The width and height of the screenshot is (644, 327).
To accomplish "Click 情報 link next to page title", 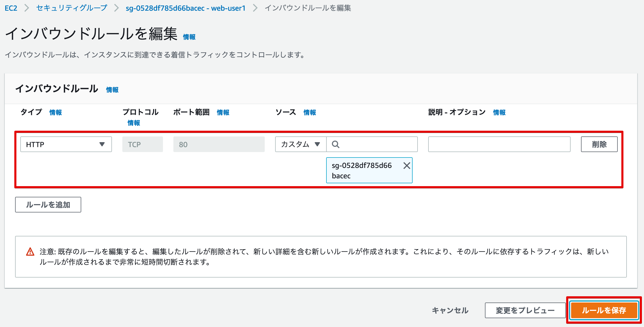I will click(189, 37).
